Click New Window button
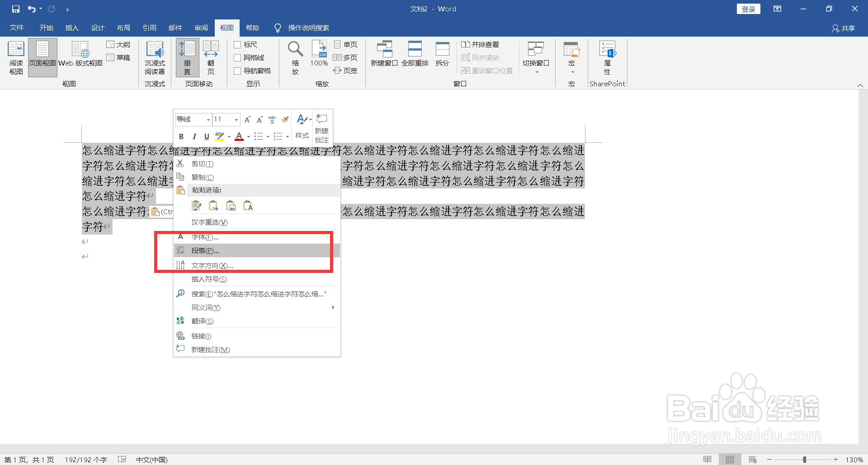The width and height of the screenshot is (868, 465). [x=384, y=54]
